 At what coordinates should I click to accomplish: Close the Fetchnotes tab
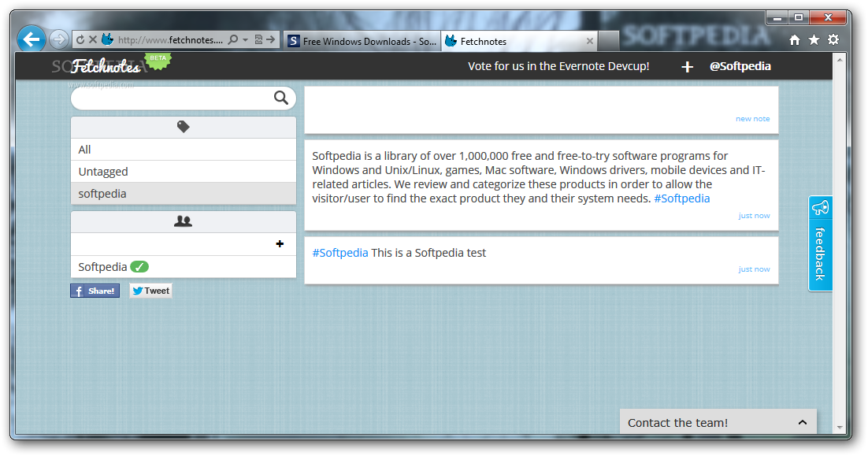pos(589,41)
